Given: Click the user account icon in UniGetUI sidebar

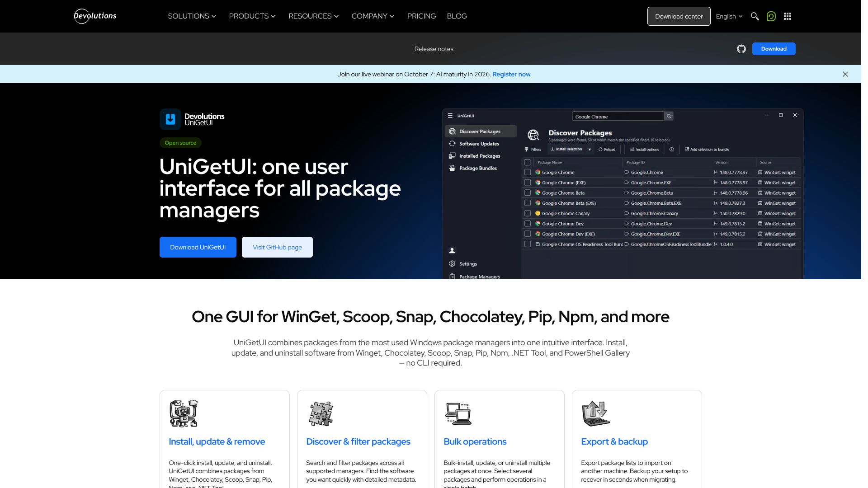Looking at the screenshot, I should click(x=452, y=251).
